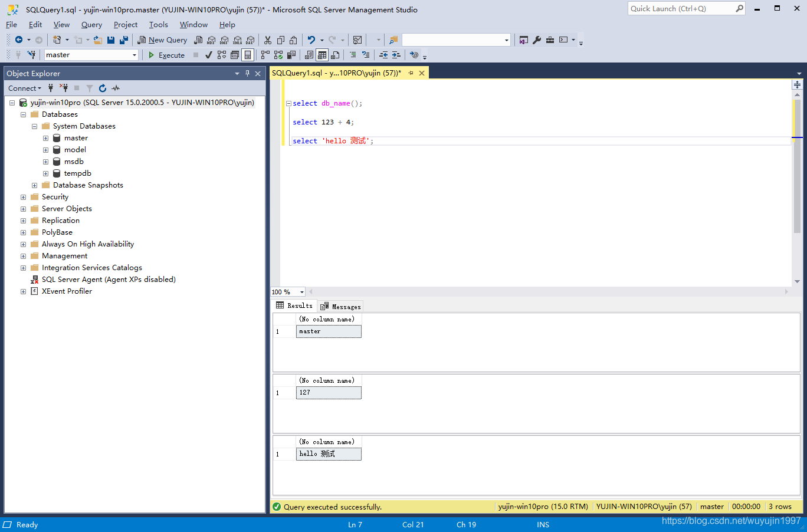Open the Connect dropdown in Object Explorer
The image size is (807, 532).
[25, 88]
